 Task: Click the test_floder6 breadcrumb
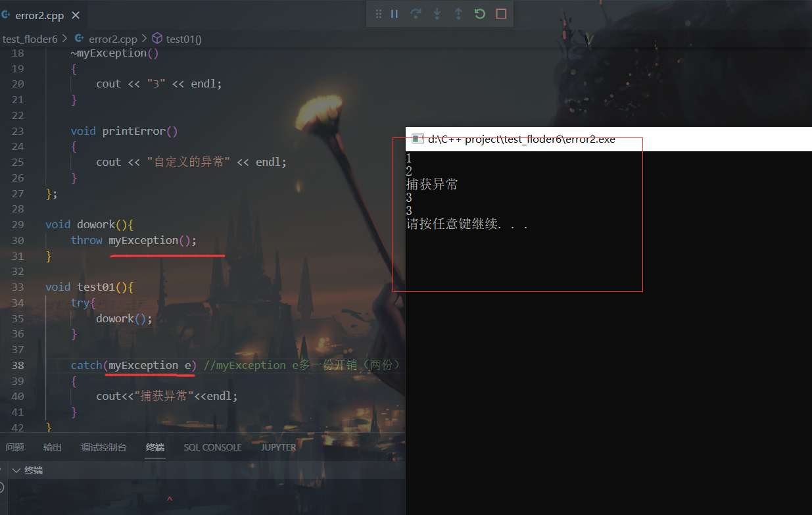pos(30,39)
